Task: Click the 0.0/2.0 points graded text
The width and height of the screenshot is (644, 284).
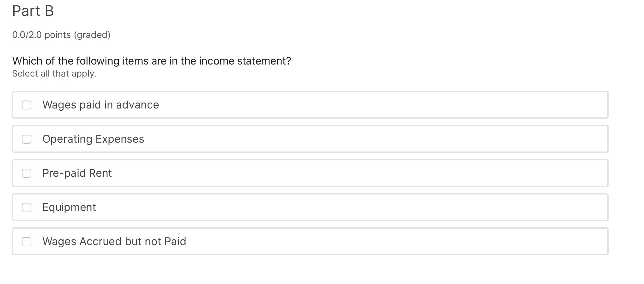Action: click(x=61, y=35)
